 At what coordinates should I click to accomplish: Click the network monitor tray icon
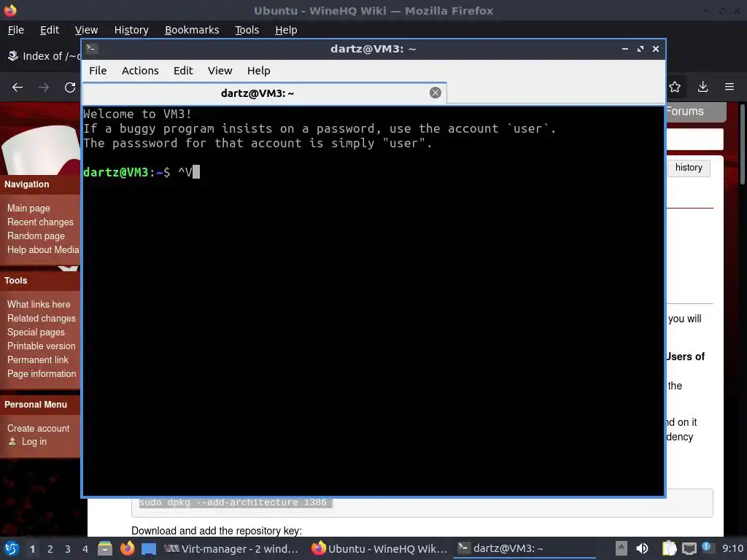coord(689,548)
